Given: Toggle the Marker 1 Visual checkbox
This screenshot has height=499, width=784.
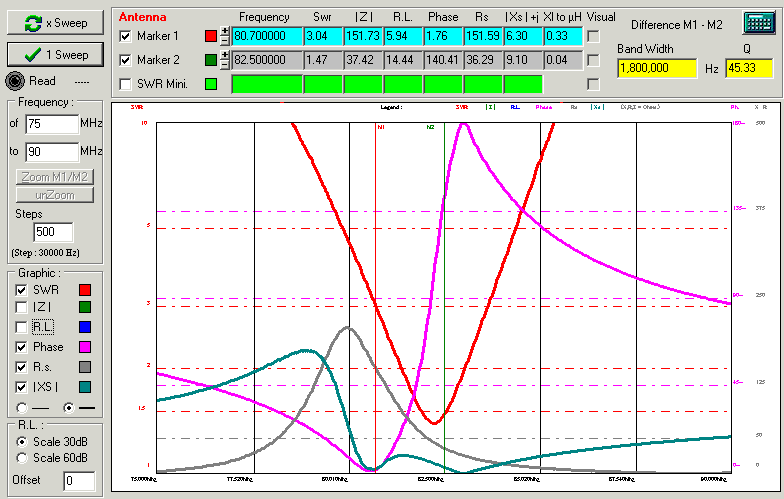Looking at the screenshot, I should click(593, 37).
